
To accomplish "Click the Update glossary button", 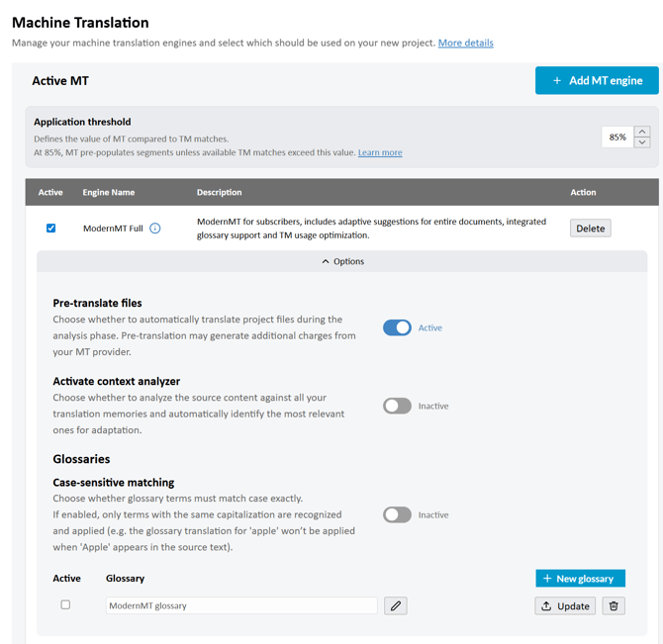I will [x=565, y=605].
